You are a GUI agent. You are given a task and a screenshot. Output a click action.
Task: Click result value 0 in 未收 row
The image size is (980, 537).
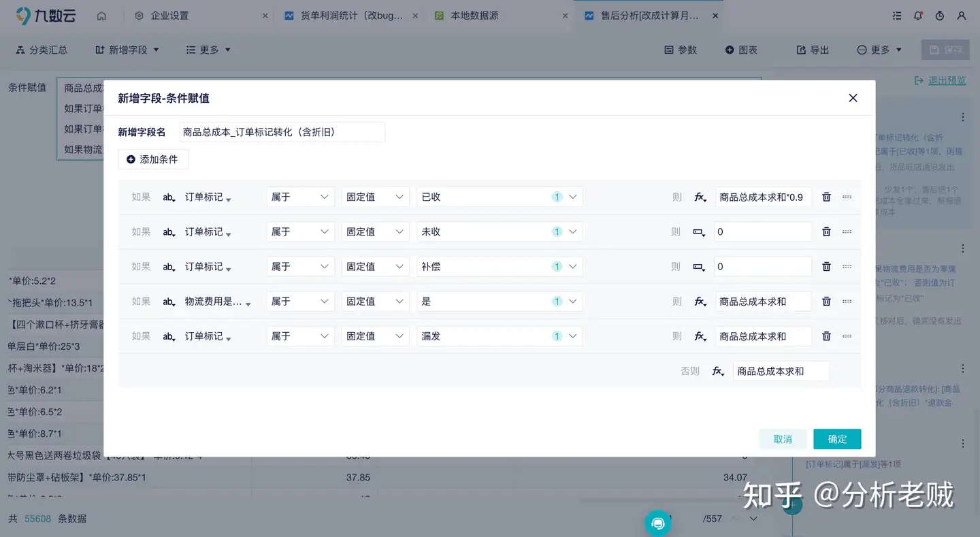coord(763,231)
